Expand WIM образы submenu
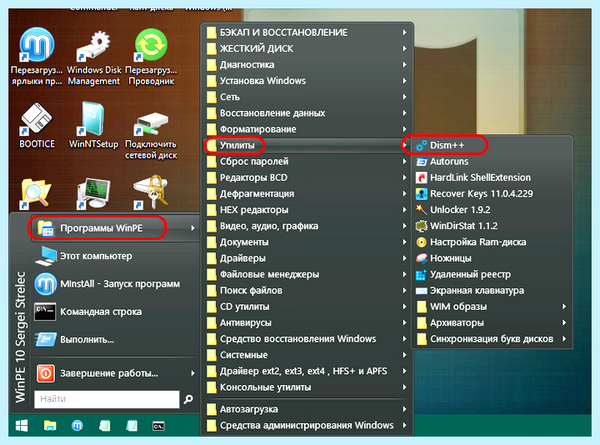This screenshot has height=445, width=600. (492, 306)
